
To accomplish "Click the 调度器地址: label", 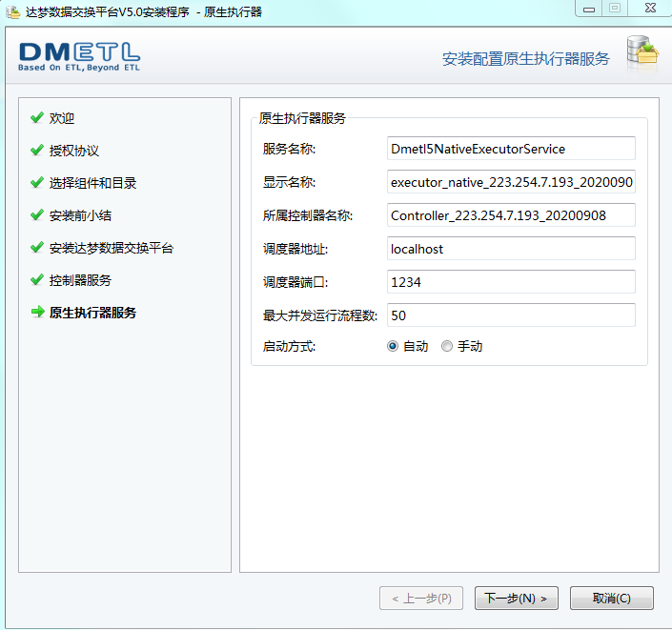I will [x=295, y=249].
